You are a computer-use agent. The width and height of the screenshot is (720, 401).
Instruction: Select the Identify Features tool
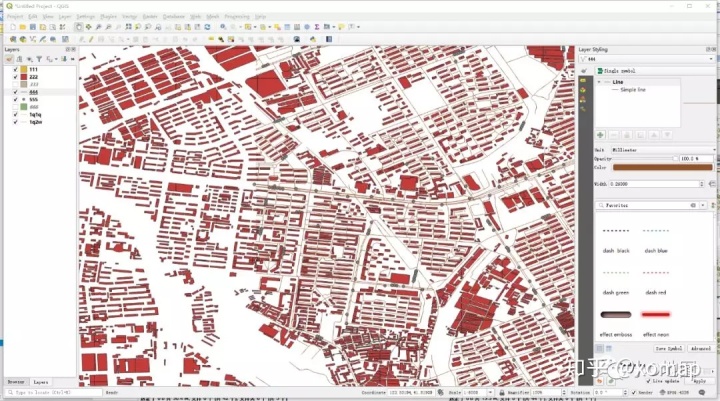223,27
